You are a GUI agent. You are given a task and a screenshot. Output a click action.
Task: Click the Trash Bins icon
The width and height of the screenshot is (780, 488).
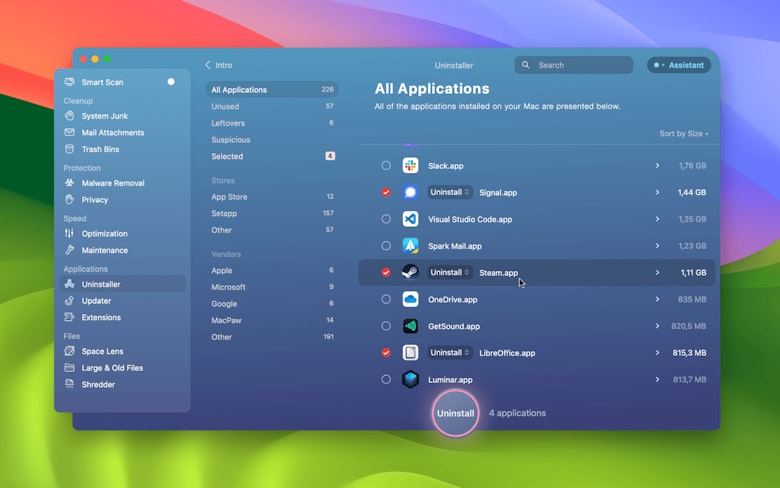click(x=70, y=149)
